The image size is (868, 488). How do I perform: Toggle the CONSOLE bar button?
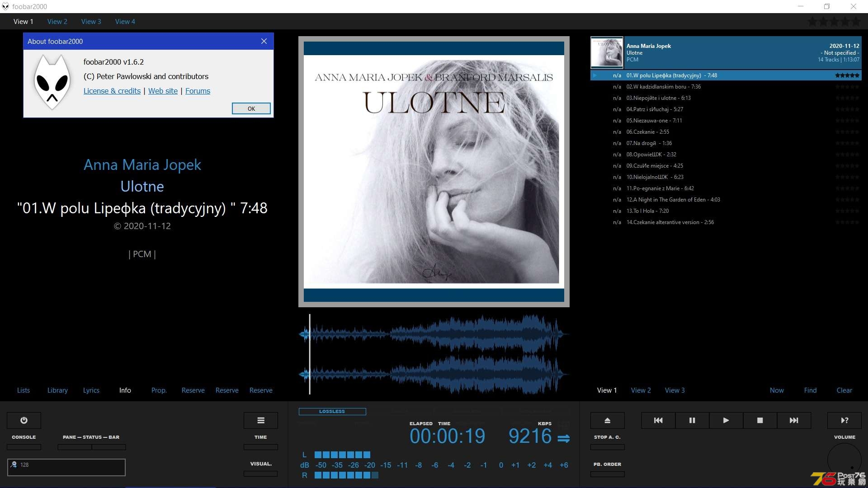pyautogui.click(x=24, y=447)
